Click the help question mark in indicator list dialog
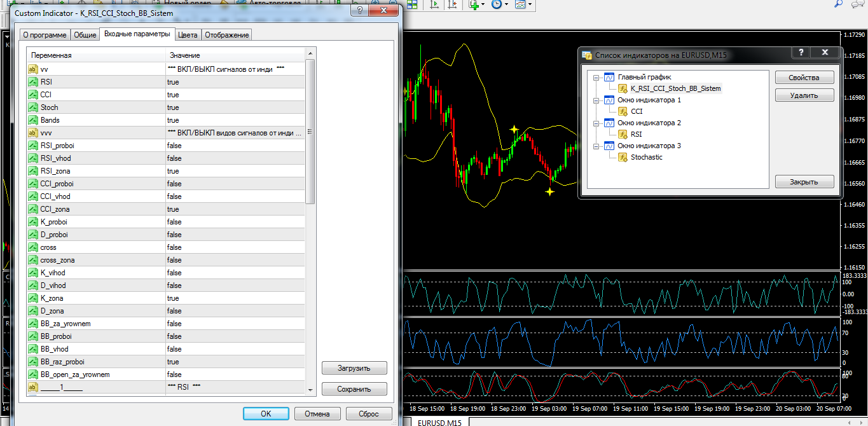 click(800, 53)
